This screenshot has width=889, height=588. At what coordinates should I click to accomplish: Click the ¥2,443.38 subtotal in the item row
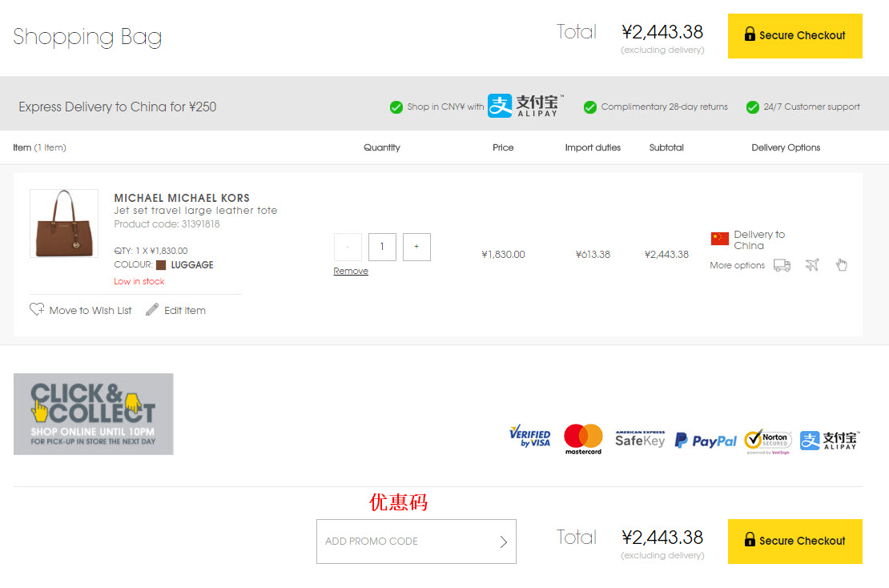pos(666,255)
